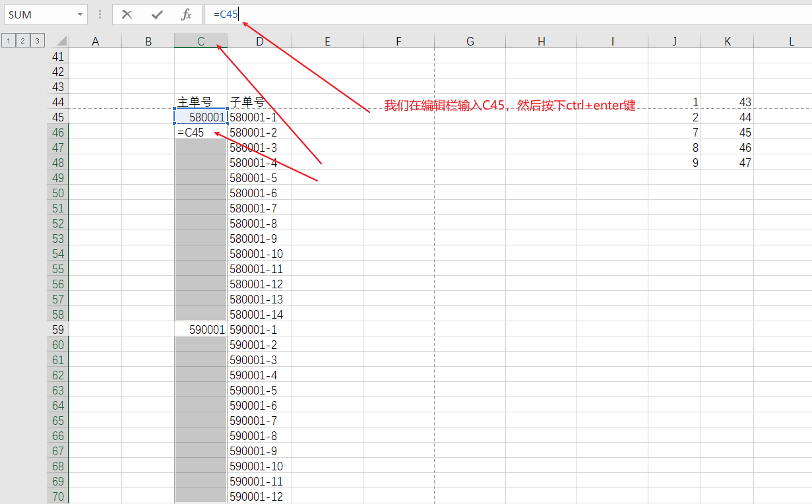Select column H header
This screenshot has width=812, height=504.
point(542,41)
